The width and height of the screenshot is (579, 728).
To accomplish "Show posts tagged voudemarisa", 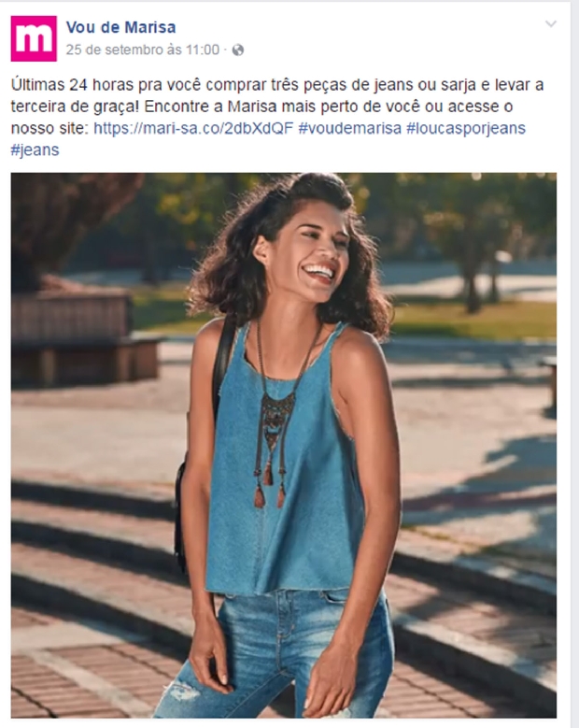I will (x=350, y=128).
